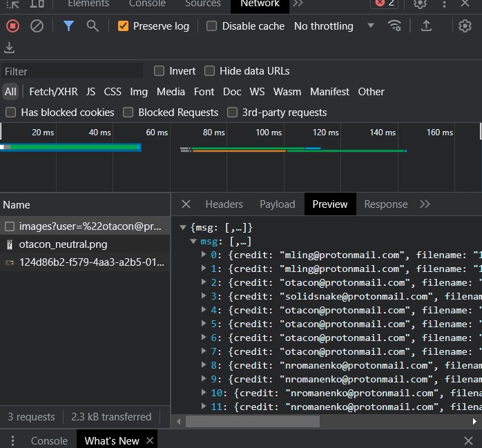Open the Headers tab

224,204
